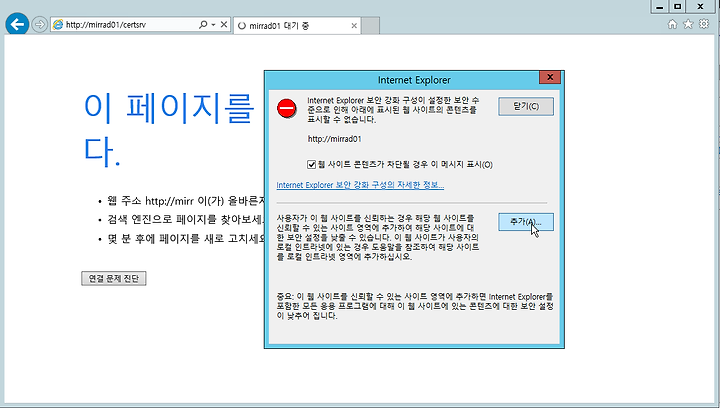The height and width of the screenshot is (408, 720).
Task: Go back using the browser back arrow
Action: point(17,24)
